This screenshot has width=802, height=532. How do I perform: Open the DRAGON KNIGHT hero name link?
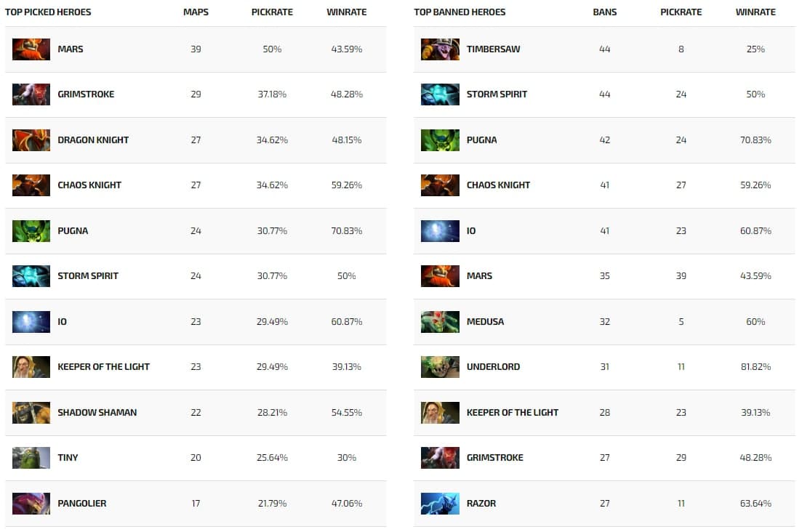(93, 140)
